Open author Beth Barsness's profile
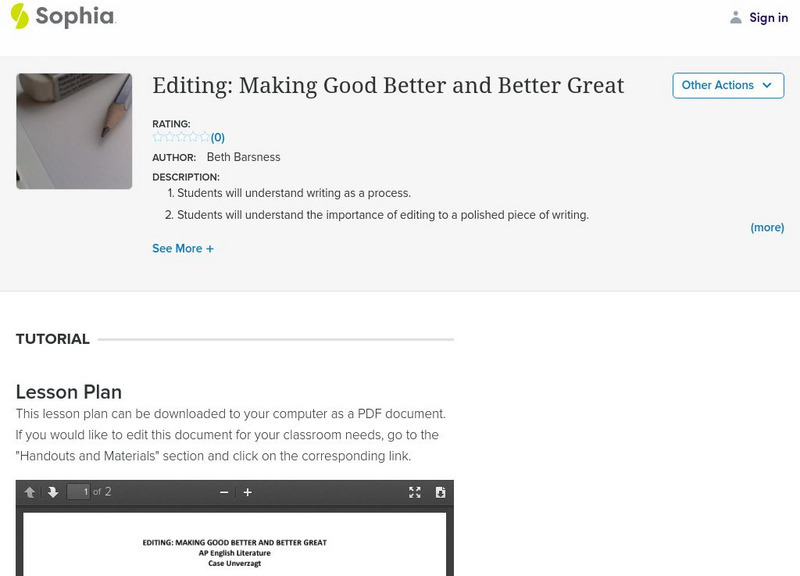This screenshot has width=800, height=576. click(243, 157)
